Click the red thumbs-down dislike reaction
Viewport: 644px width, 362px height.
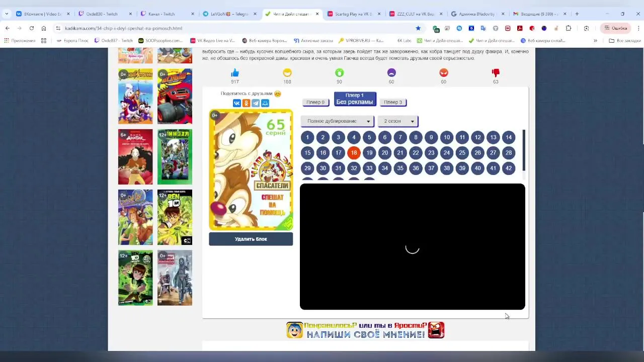pyautogui.click(x=496, y=73)
